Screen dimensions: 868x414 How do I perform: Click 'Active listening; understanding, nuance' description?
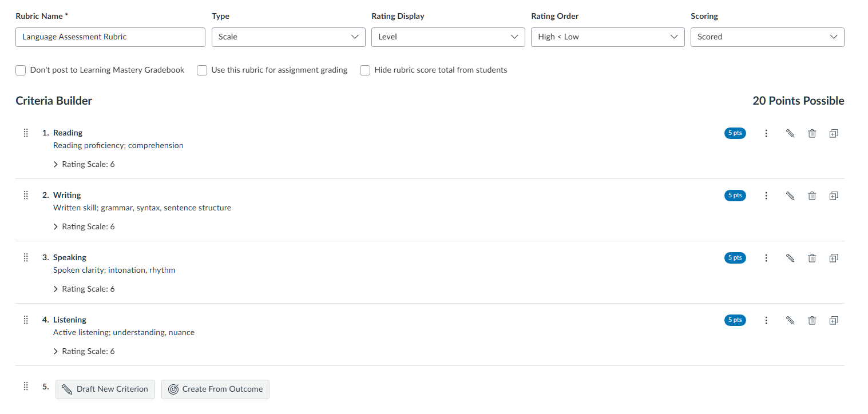tap(124, 332)
